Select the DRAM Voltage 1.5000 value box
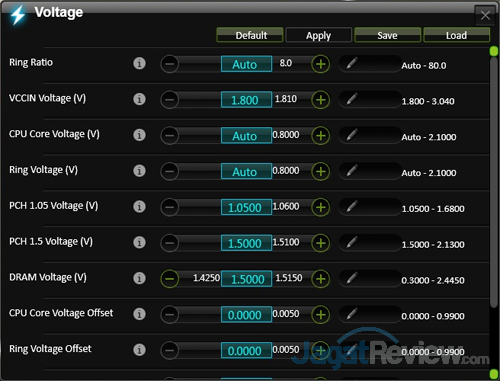 point(246,279)
